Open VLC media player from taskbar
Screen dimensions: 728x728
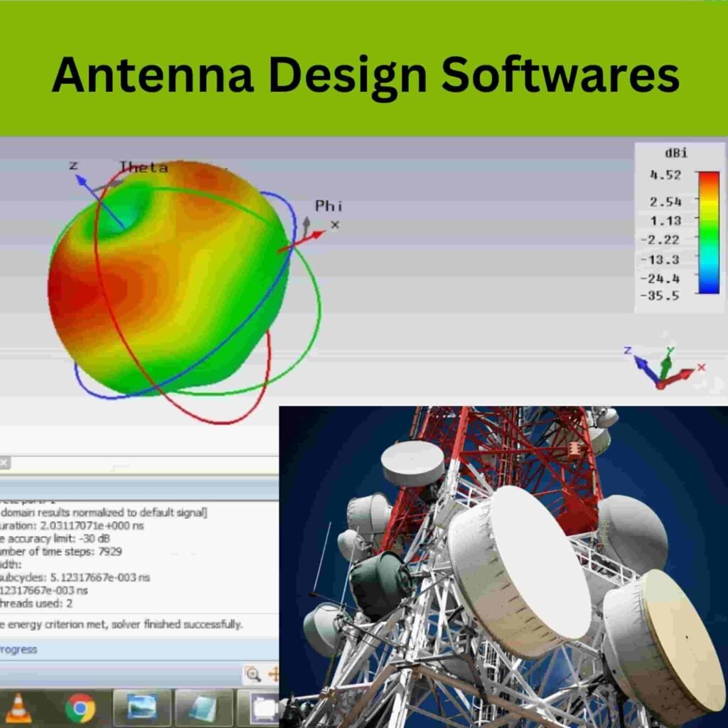[x=18, y=708]
